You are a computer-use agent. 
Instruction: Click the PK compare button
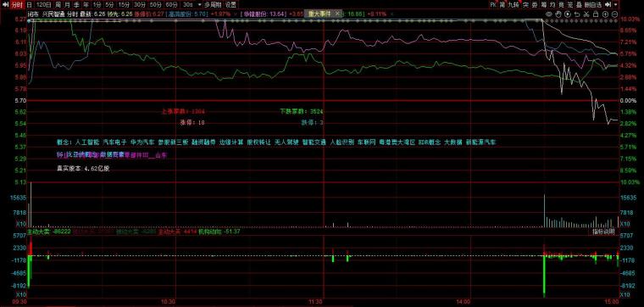(493, 4)
